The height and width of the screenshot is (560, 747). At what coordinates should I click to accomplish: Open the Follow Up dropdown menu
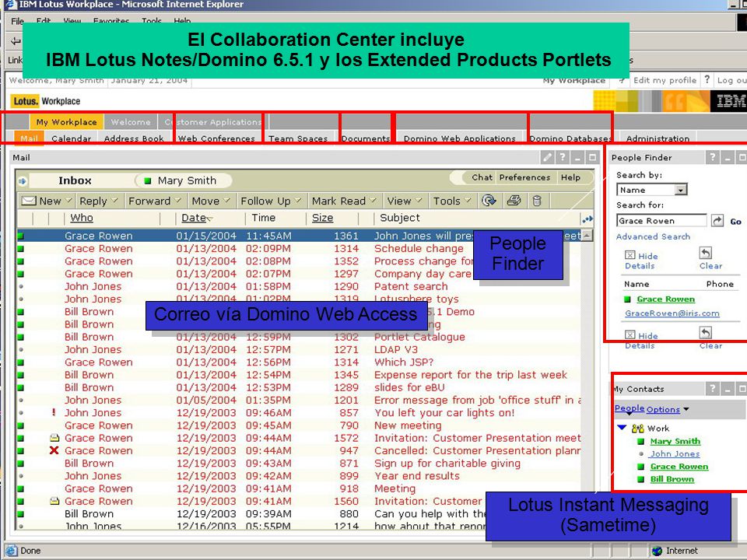pyautogui.click(x=298, y=201)
